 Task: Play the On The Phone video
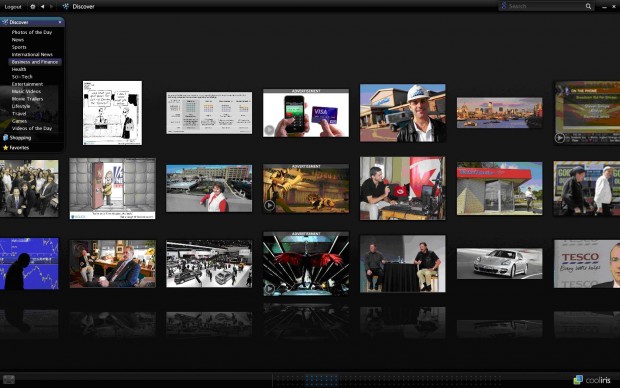tap(560, 138)
